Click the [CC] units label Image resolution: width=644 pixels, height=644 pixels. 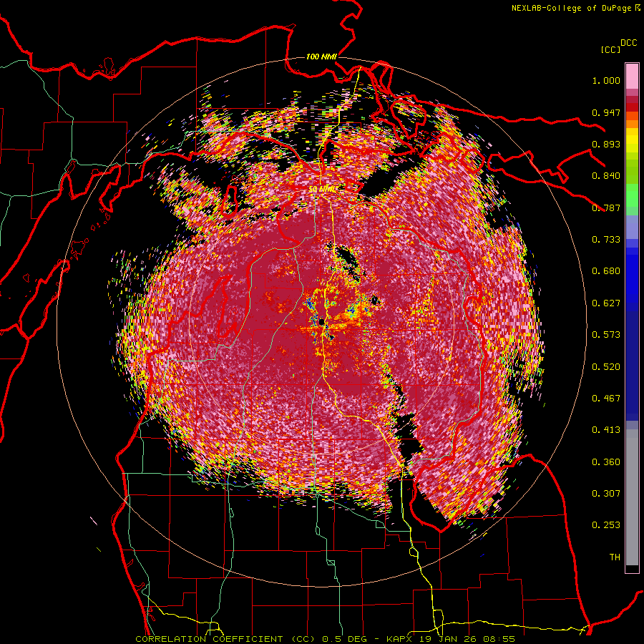pos(610,49)
